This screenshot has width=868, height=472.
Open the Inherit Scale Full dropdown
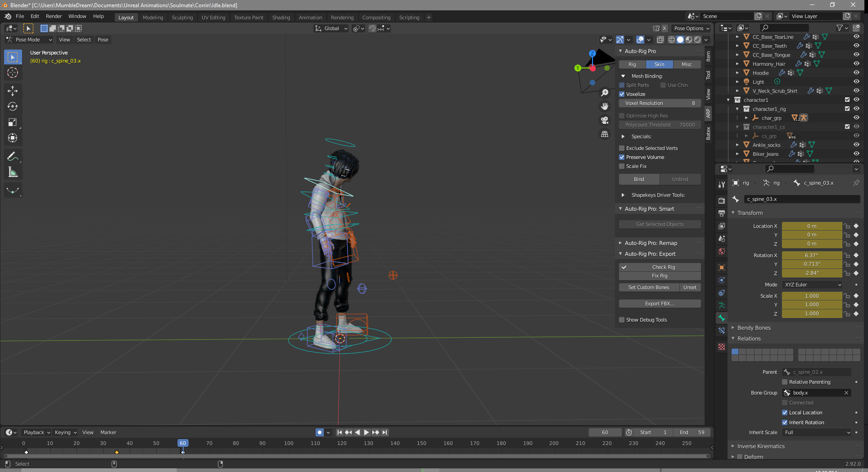817,432
